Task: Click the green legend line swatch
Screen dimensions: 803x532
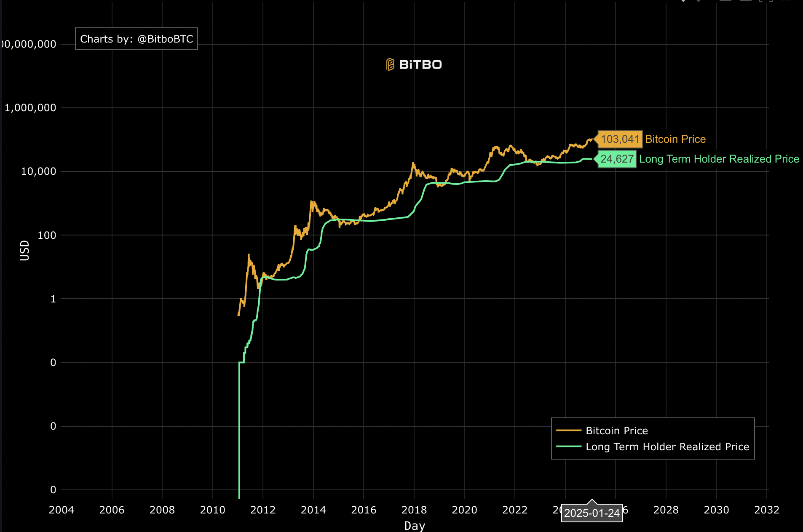Action: (568, 446)
